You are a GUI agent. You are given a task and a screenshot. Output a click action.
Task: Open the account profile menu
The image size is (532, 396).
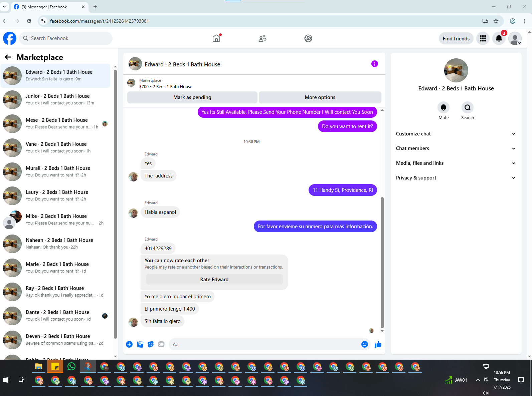point(515,38)
